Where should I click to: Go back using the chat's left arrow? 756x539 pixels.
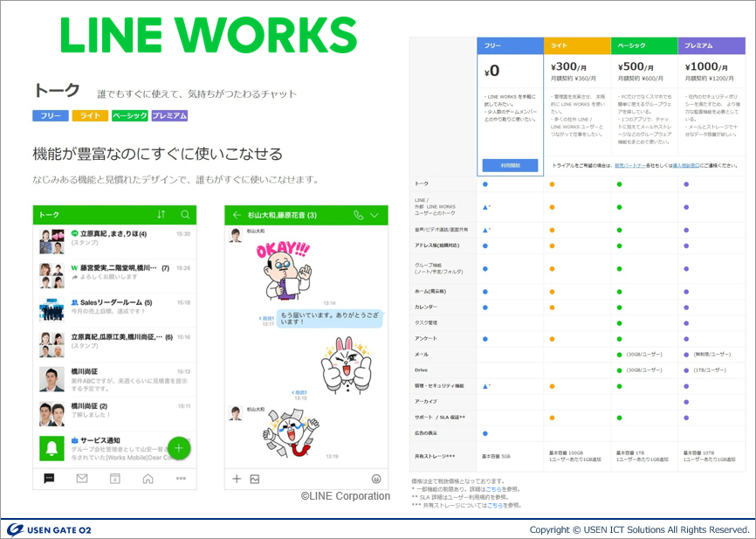(237, 215)
